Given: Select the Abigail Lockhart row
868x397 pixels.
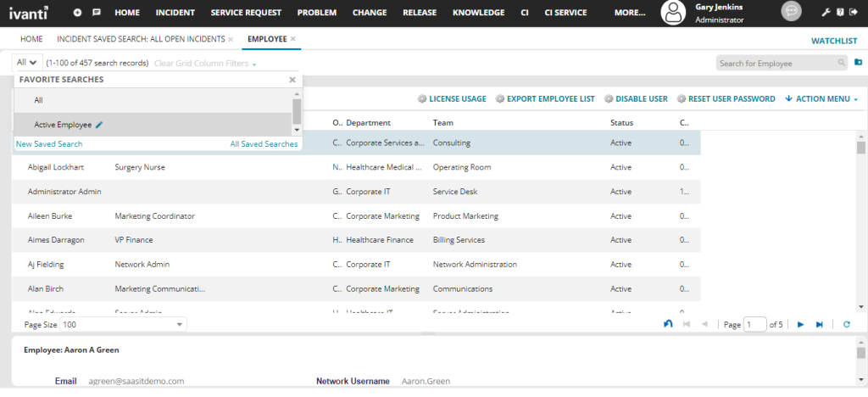Looking at the screenshot, I should coord(357,167).
